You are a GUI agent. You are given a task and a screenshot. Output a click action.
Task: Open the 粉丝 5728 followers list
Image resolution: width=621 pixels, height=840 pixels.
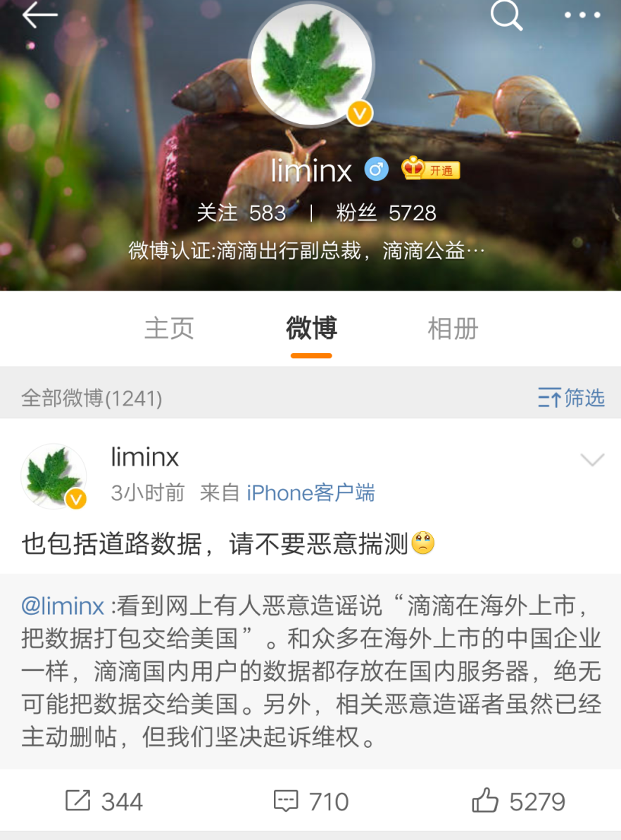click(386, 213)
